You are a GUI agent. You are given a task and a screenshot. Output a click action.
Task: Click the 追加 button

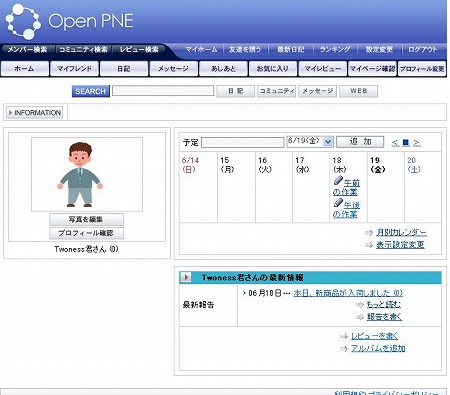coord(360,142)
